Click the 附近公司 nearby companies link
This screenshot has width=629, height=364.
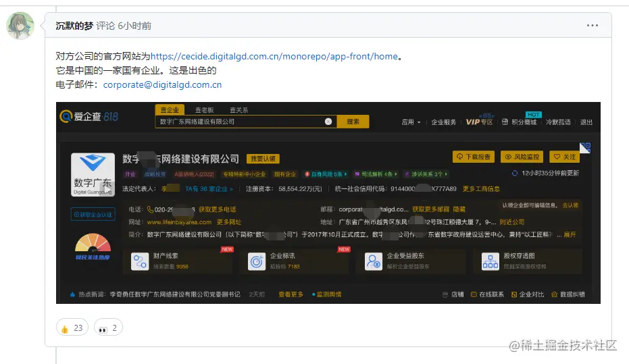tap(511, 222)
